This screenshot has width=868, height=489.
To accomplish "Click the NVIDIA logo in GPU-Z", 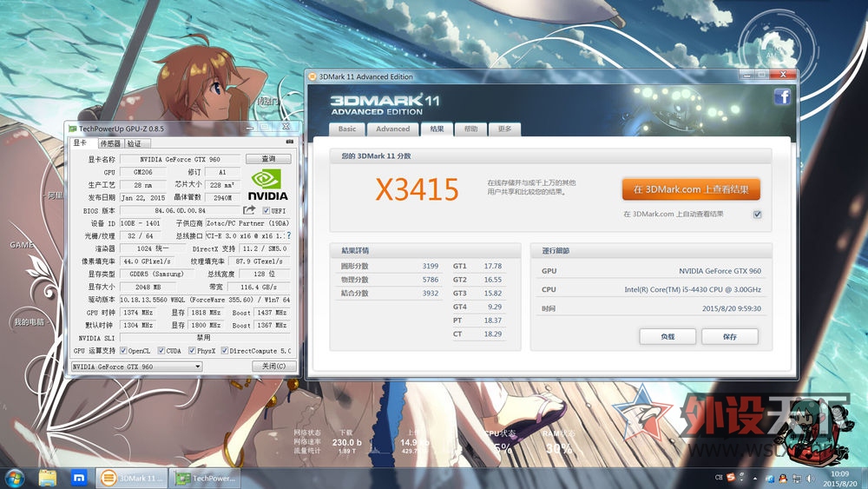I will point(267,186).
